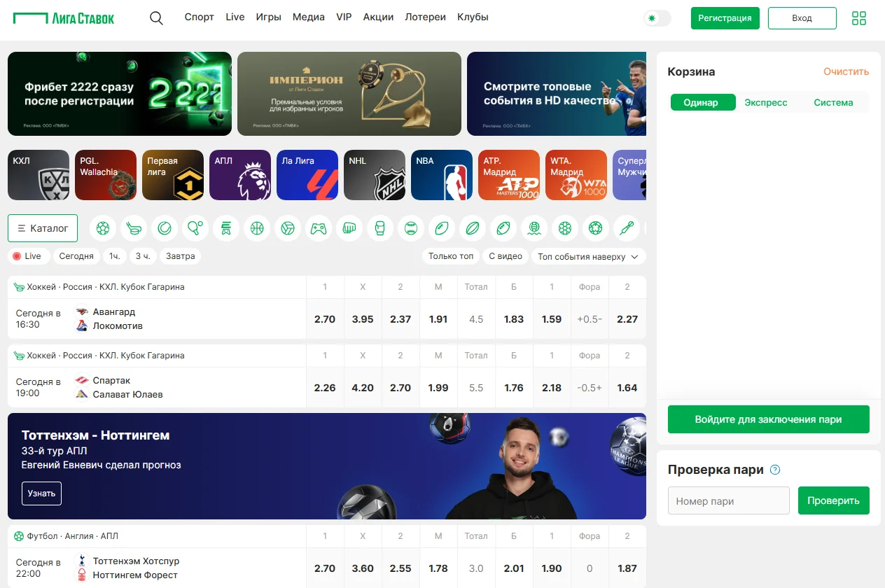Enable the Live events filter

click(x=28, y=256)
